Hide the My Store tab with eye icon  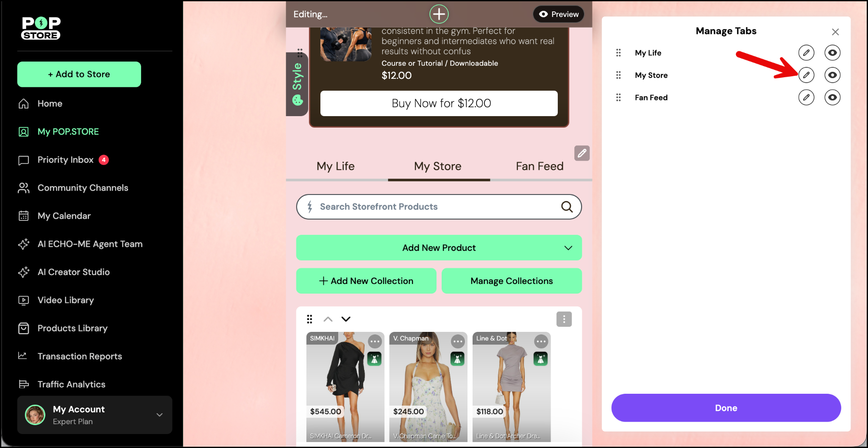click(x=832, y=75)
